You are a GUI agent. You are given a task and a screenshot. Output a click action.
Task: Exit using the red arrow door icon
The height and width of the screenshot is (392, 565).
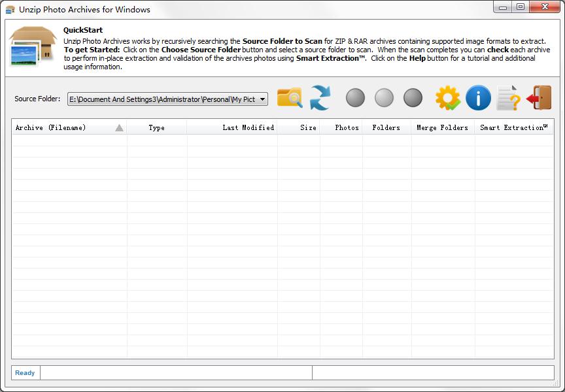tap(539, 98)
